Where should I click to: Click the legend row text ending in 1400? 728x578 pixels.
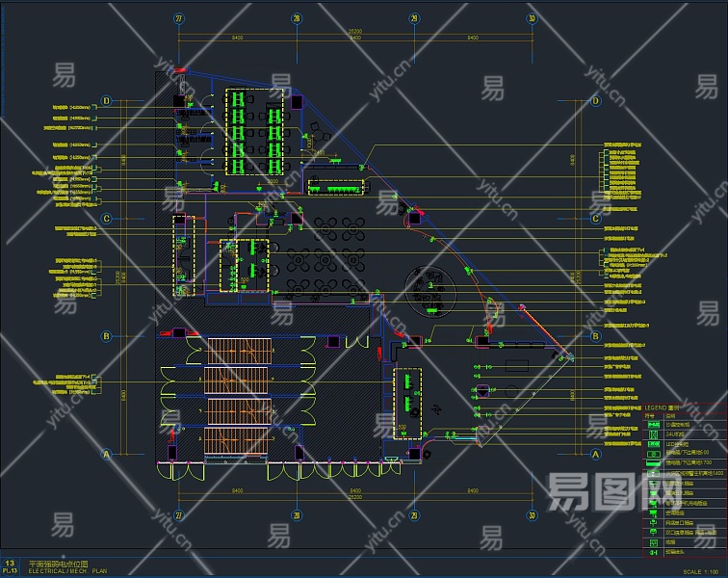point(694,473)
